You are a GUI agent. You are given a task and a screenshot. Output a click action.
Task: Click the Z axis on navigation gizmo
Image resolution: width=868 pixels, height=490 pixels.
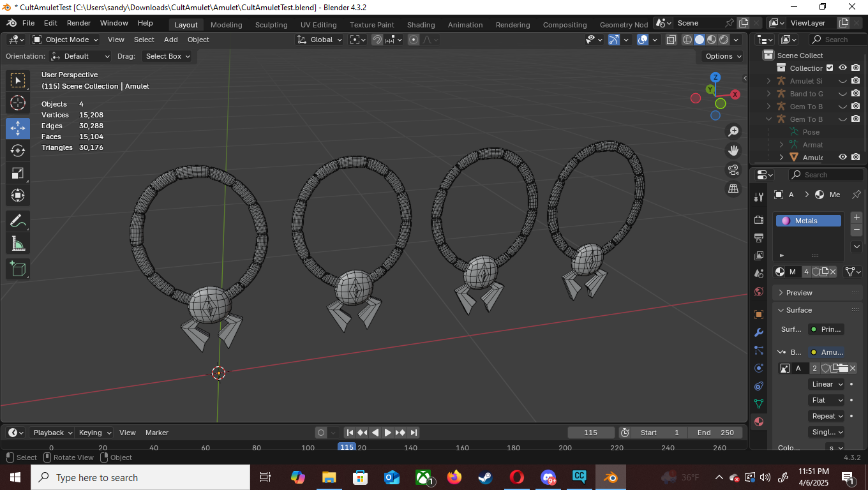[x=715, y=77]
